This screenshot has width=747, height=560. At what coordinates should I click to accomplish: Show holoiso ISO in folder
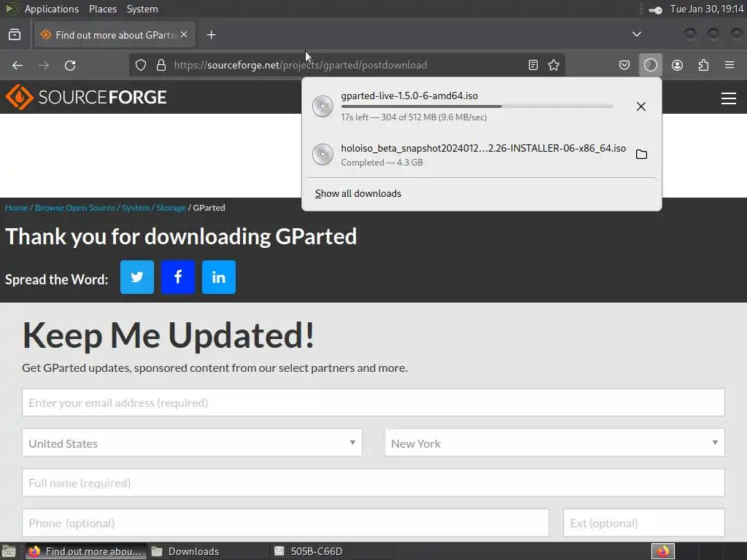[641, 155]
